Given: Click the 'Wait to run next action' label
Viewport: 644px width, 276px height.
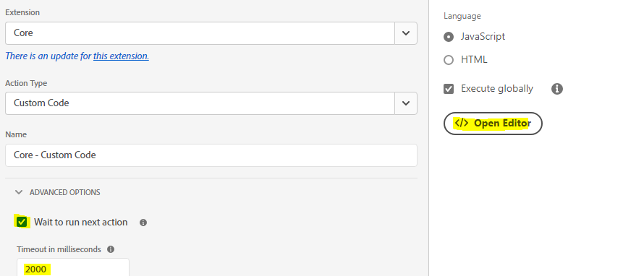Looking at the screenshot, I should (81, 223).
